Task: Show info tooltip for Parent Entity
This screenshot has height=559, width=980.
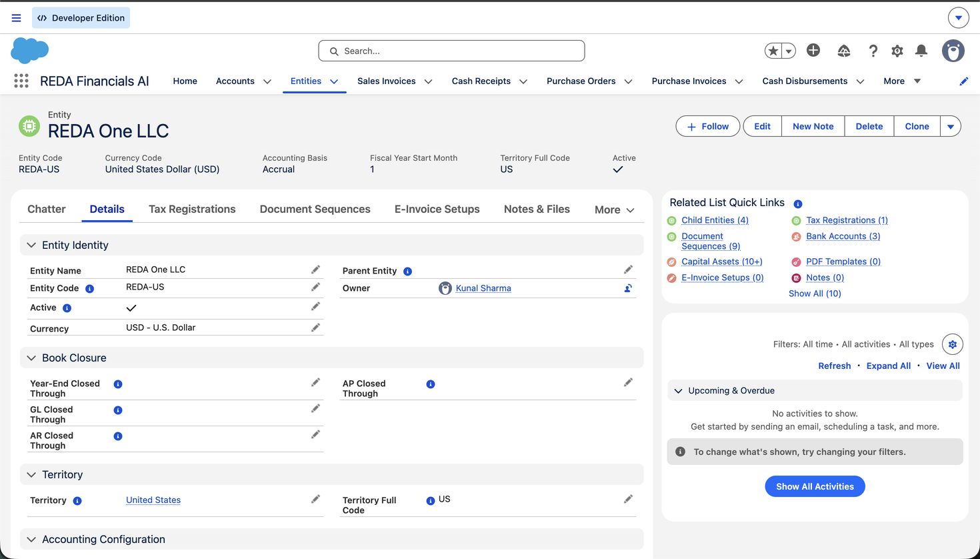Action: (407, 271)
